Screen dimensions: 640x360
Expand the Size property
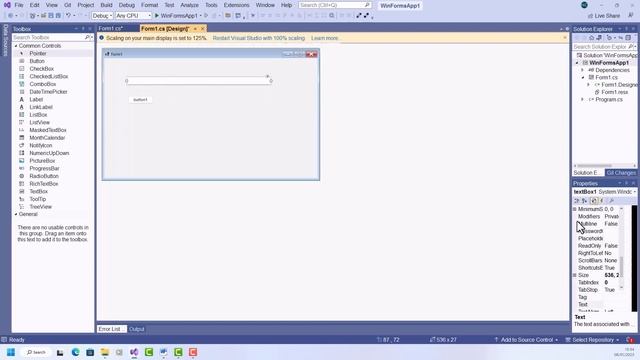point(575,276)
